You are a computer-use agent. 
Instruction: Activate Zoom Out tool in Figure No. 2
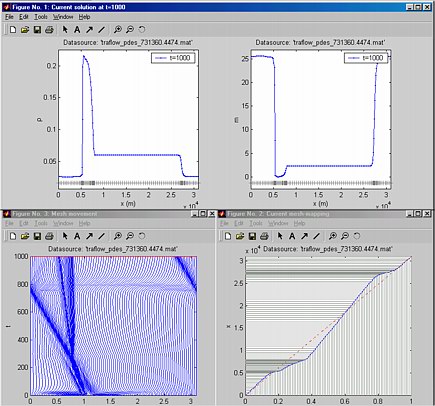coord(345,236)
